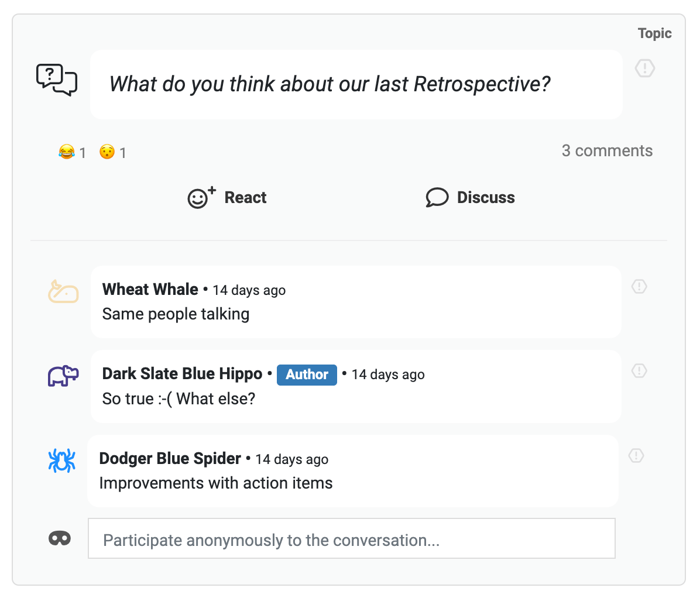The height and width of the screenshot is (598, 700).
Task: Flag the Dodger Blue Spider comment
Action: click(x=636, y=456)
